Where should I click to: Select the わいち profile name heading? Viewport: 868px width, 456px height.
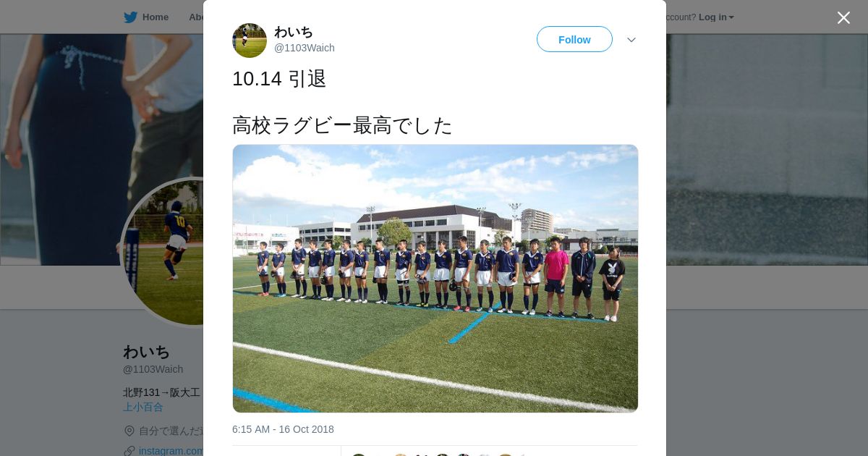pyautogui.click(x=146, y=352)
